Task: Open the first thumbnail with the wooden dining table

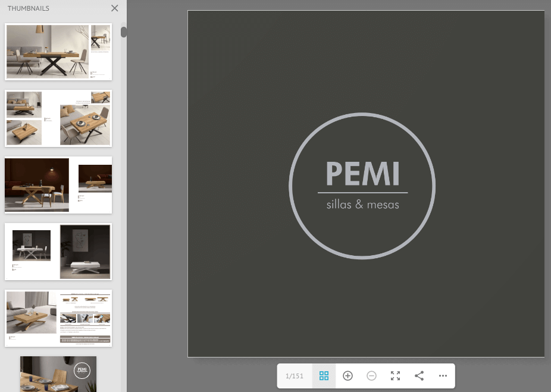Action: (58, 52)
